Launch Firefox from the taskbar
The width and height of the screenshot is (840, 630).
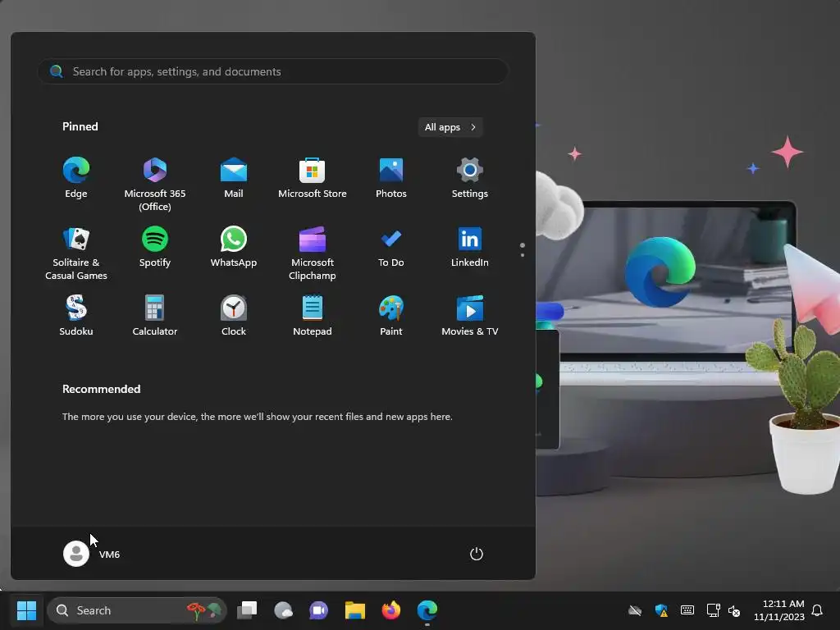391,610
